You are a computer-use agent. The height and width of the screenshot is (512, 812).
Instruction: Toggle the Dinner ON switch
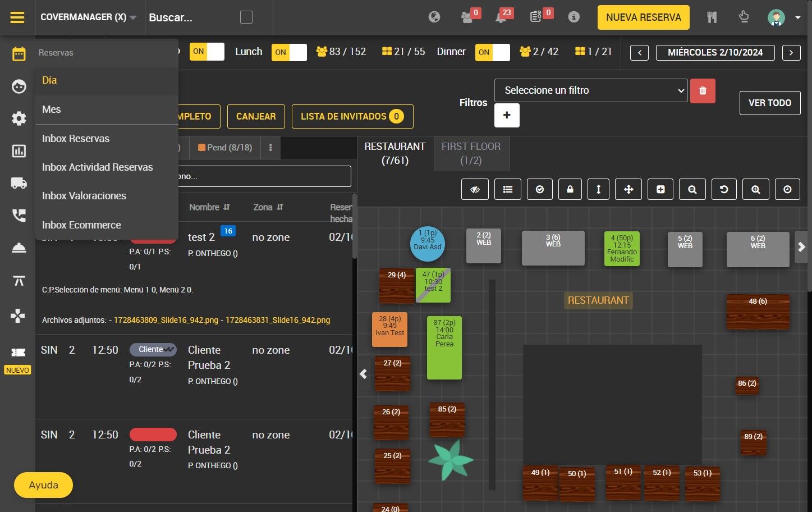coord(492,52)
